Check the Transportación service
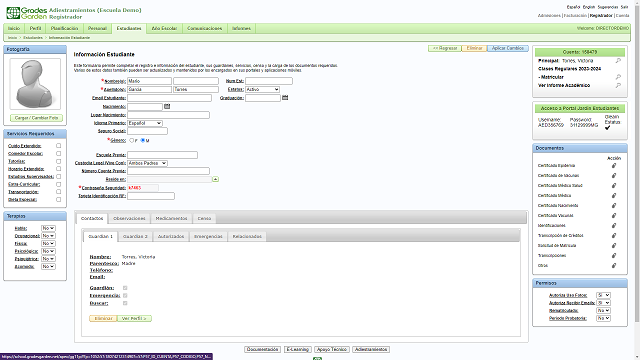 point(58,192)
